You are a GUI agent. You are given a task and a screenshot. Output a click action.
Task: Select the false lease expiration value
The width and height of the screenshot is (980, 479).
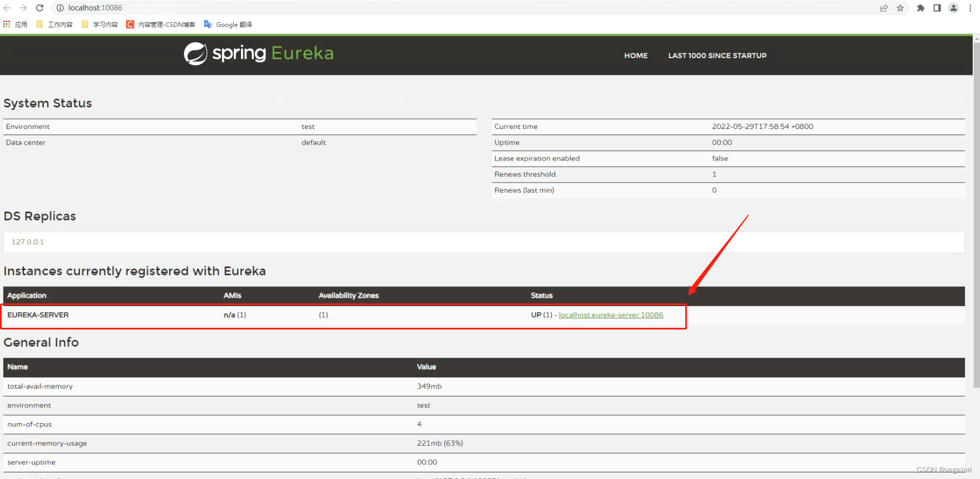click(x=720, y=158)
